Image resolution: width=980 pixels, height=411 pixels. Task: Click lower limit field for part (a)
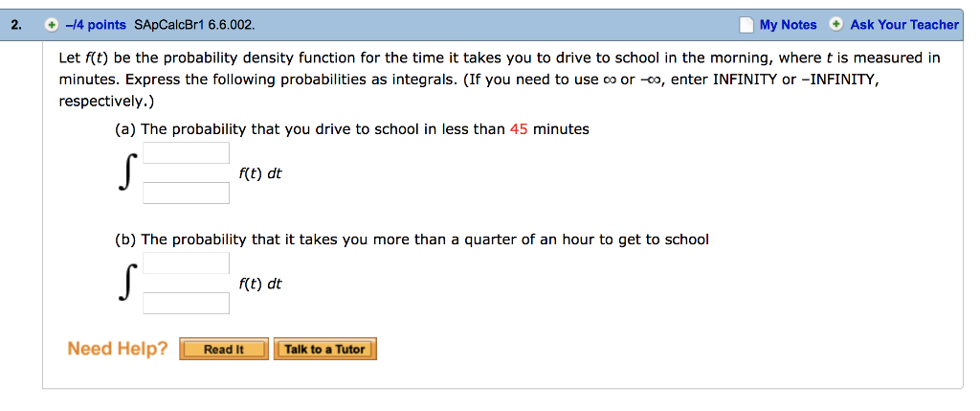click(187, 193)
